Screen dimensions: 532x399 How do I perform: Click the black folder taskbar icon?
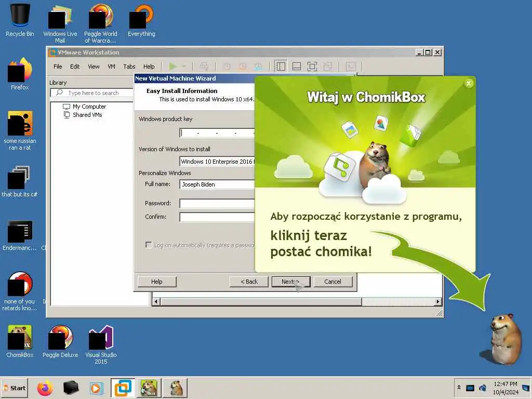[x=71, y=388]
